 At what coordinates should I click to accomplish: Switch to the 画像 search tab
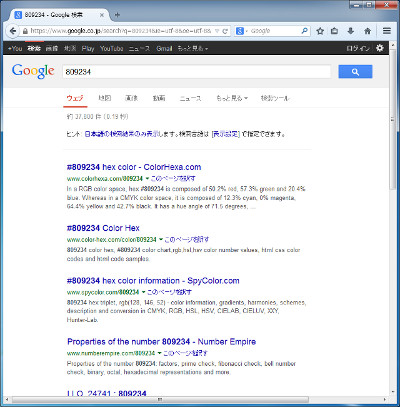click(131, 98)
